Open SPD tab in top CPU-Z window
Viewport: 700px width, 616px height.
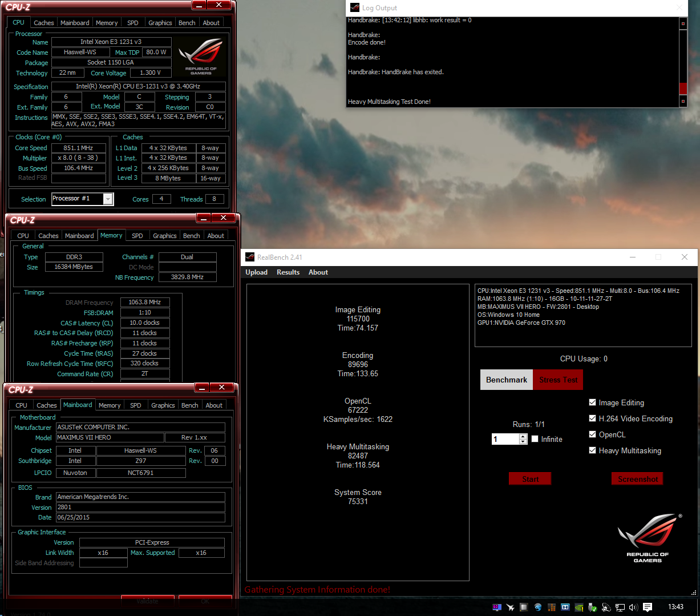[x=132, y=23]
